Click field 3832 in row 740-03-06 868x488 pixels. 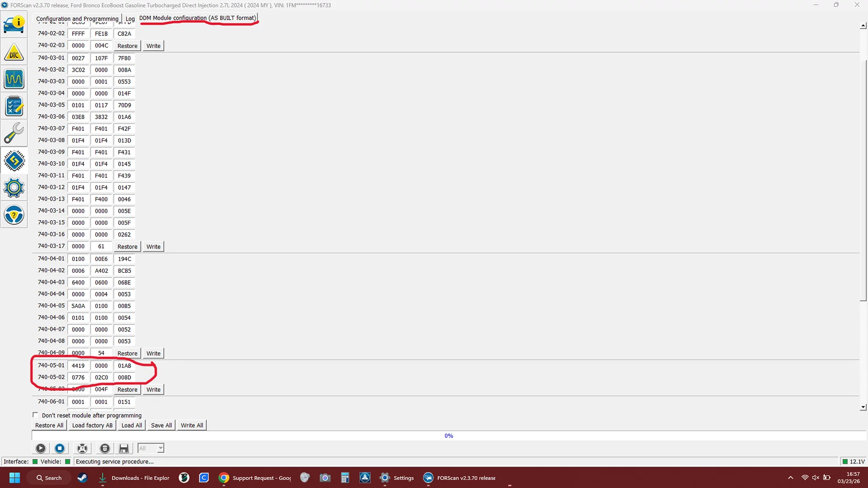coord(101,117)
